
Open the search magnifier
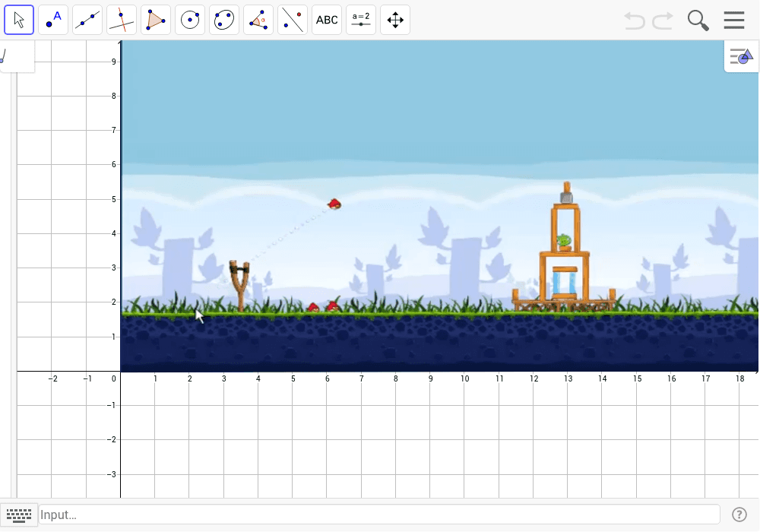(x=698, y=21)
